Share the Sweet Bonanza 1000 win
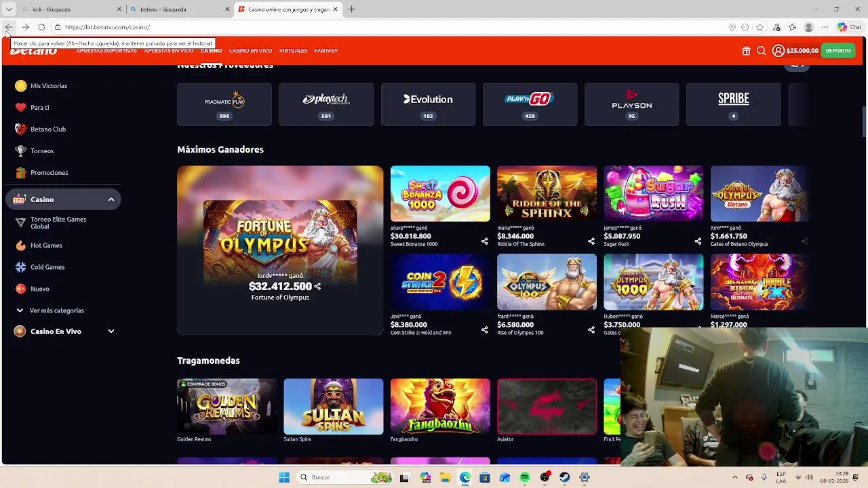The height and width of the screenshot is (488, 868). [x=484, y=241]
